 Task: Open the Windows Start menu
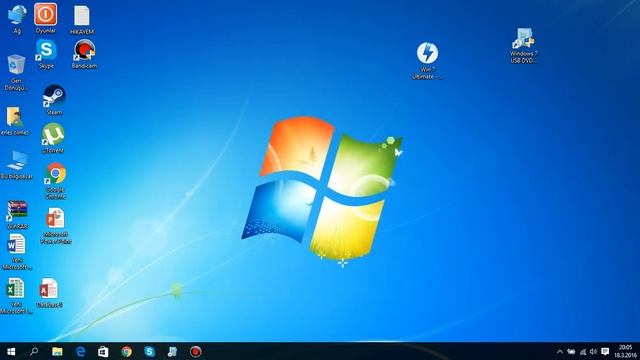[11, 351]
